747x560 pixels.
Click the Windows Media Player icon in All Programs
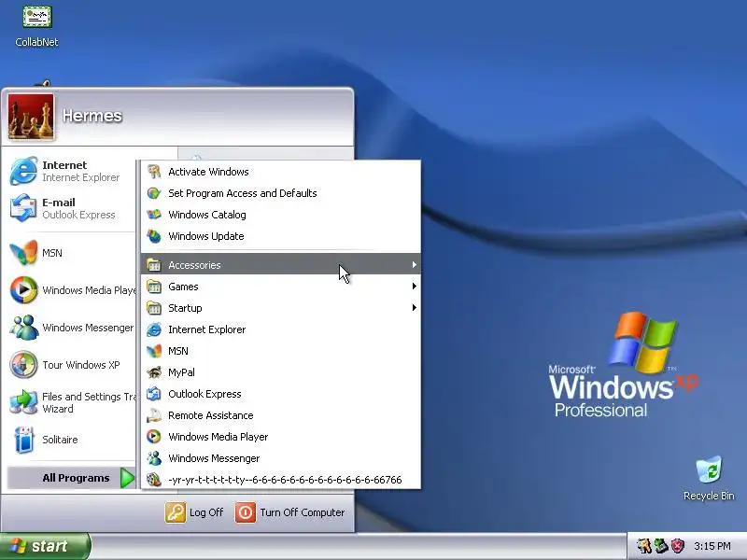pyautogui.click(x=154, y=437)
